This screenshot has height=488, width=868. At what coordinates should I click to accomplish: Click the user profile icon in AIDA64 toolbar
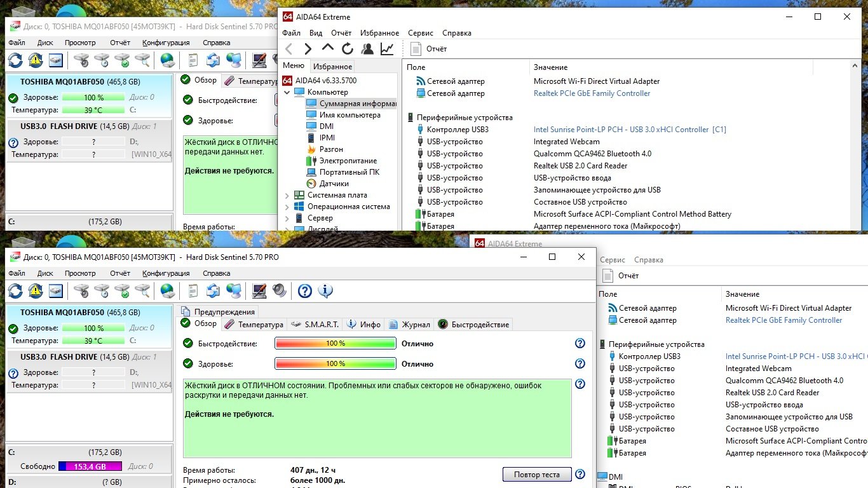tap(367, 49)
